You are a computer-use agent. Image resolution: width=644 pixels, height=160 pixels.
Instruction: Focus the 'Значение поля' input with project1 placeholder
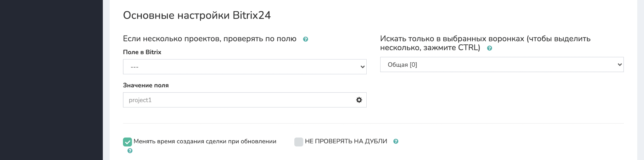245,100
